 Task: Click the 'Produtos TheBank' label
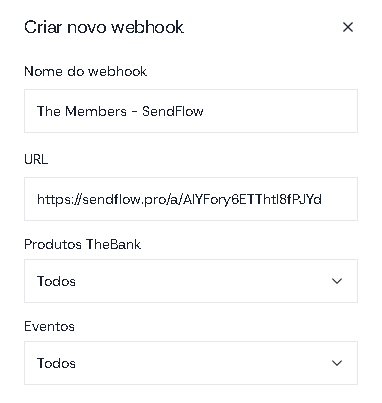coord(82,244)
